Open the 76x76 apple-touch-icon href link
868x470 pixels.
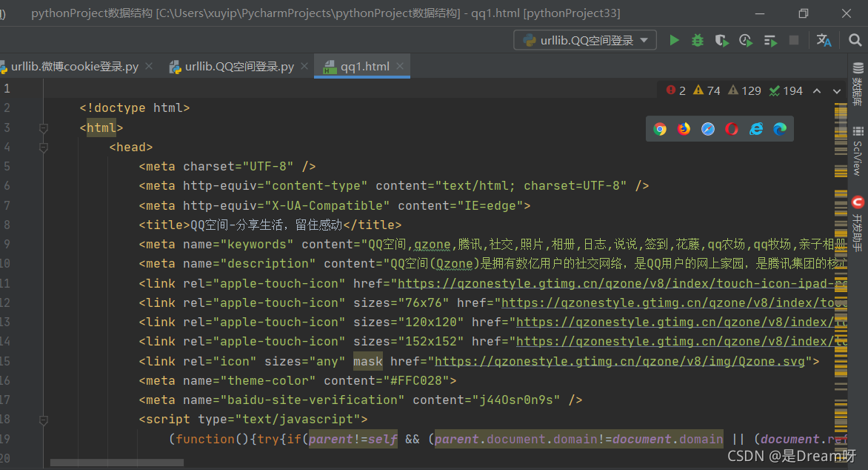click(x=674, y=303)
